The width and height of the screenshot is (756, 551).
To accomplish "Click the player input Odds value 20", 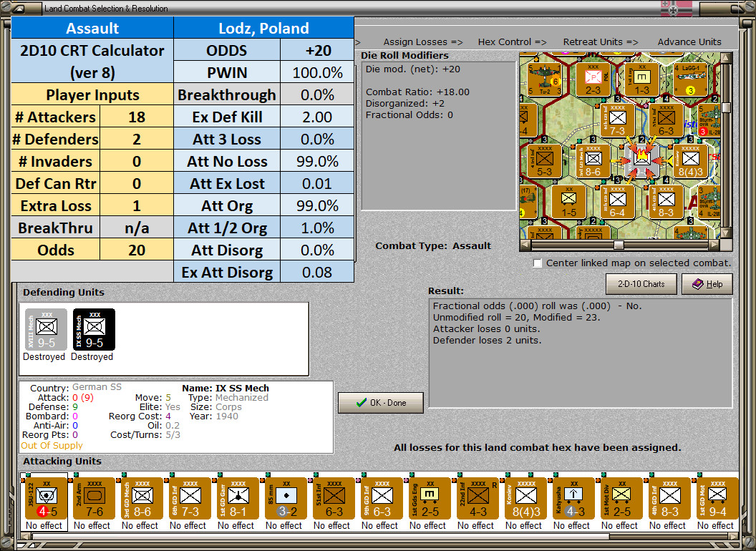I will point(137,250).
